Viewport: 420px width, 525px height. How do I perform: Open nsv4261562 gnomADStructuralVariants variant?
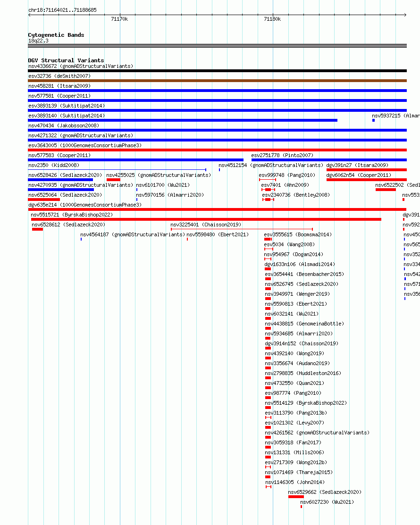pos(268,437)
